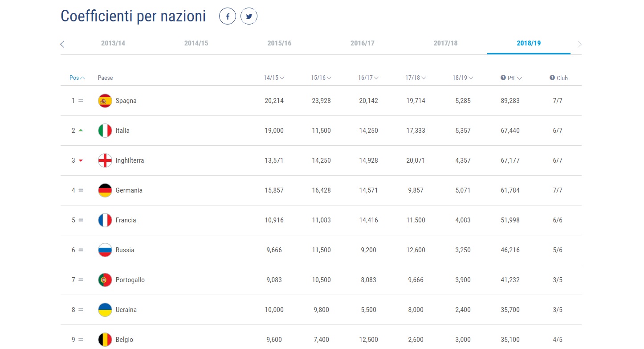Switch to the 2016/17 season tab
Image resolution: width=644 pixels, height=349 pixels.
pos(363,43)
